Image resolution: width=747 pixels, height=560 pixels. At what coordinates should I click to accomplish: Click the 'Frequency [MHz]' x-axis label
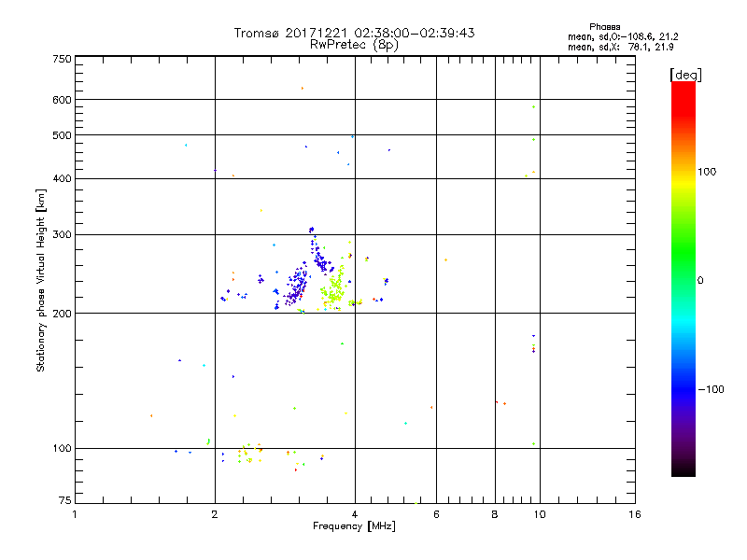[354, 526]
